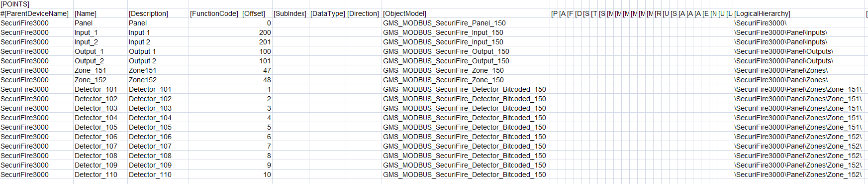This screenshot has height=184, width=868.
Task: Select the [DataType] header cell
Action: [x=327, y=13]
